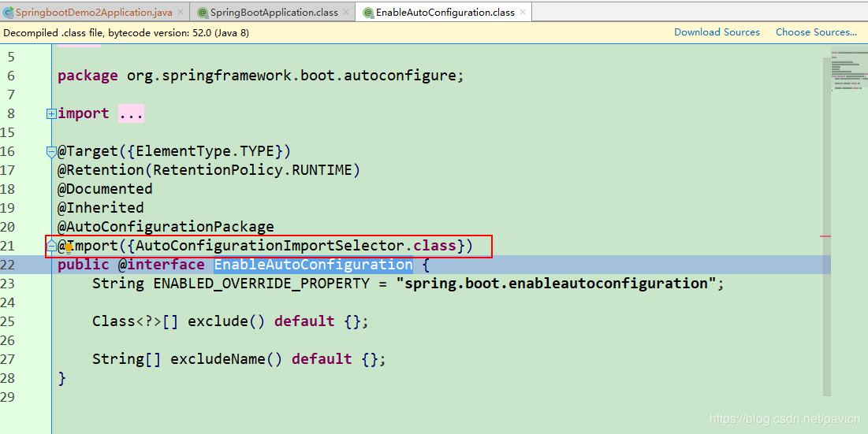Click the package org.springframework.boot.autoconfigure line
The width and height of the screenshot is (868, 434).
(260, 76)
